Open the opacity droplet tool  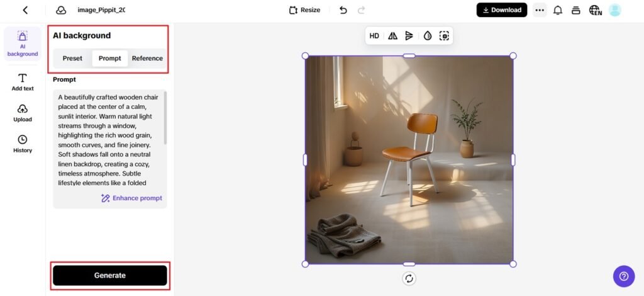[x=428, y=36]
